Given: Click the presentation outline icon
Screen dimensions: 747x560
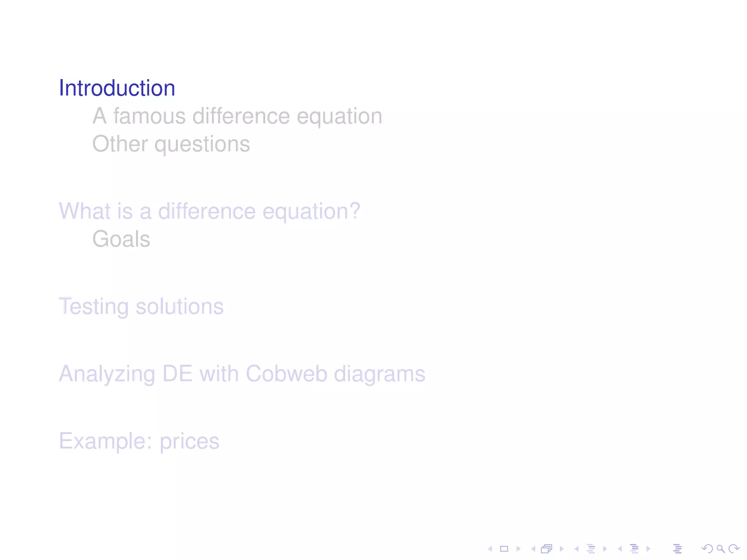Looking at the screenshot, I should (677, 548).
